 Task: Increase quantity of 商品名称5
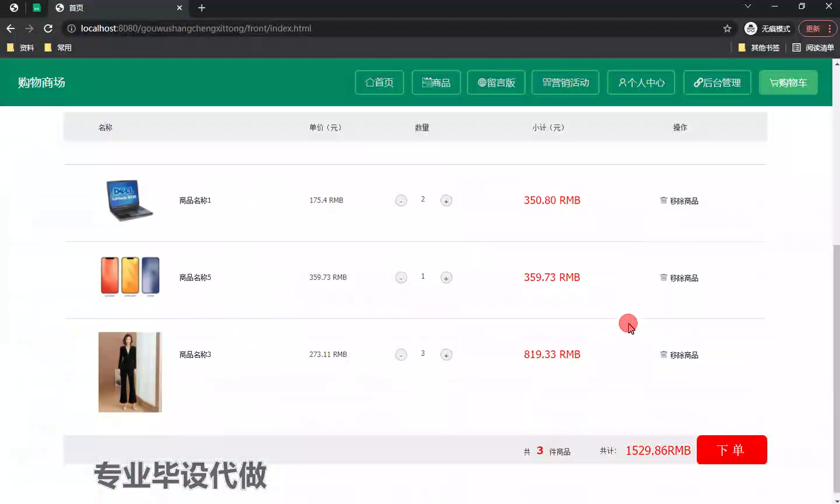click(446, 278)
